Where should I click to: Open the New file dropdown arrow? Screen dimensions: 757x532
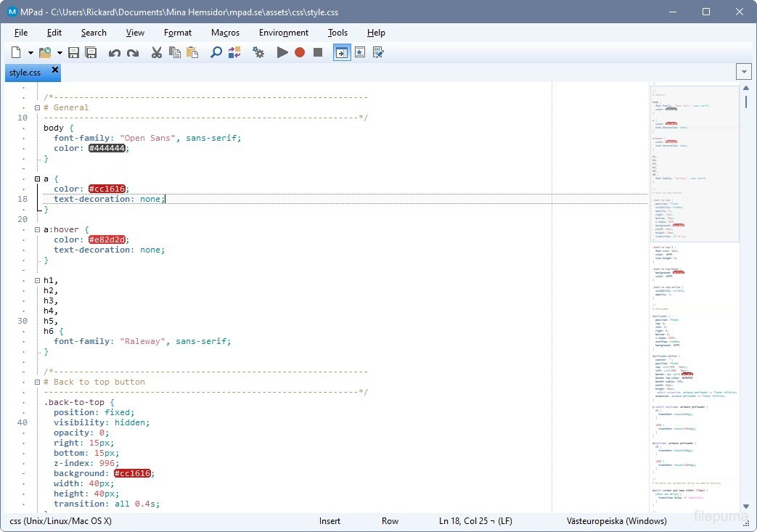pyautogui.click(x=30, y=52)
